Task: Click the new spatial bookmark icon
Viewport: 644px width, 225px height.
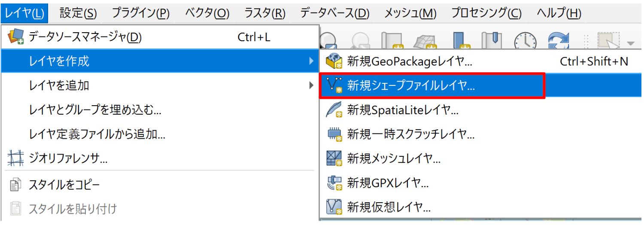Action: tap(462, 41)
